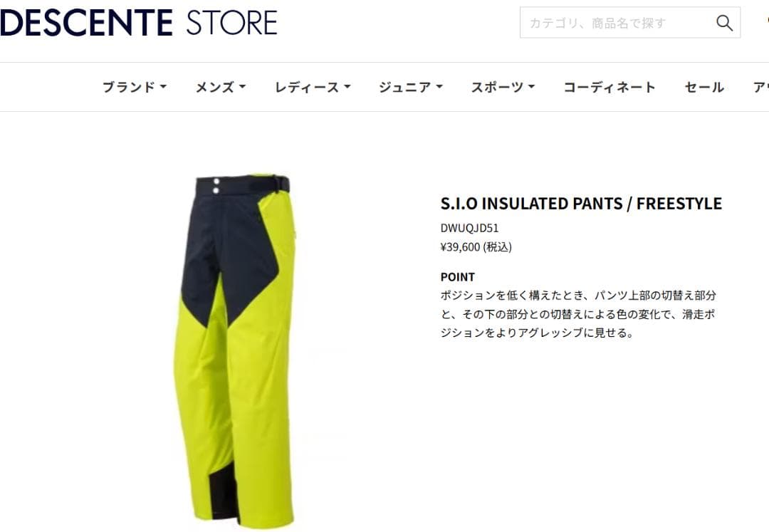Open the セール menu item
Image resolution: width=769 pixels, height=532 pixels.
pos(704,88)
